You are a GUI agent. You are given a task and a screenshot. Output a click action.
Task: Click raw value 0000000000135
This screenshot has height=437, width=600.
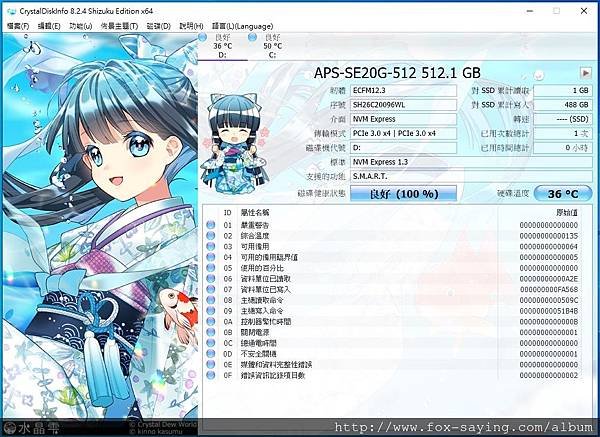coord(548,236)
